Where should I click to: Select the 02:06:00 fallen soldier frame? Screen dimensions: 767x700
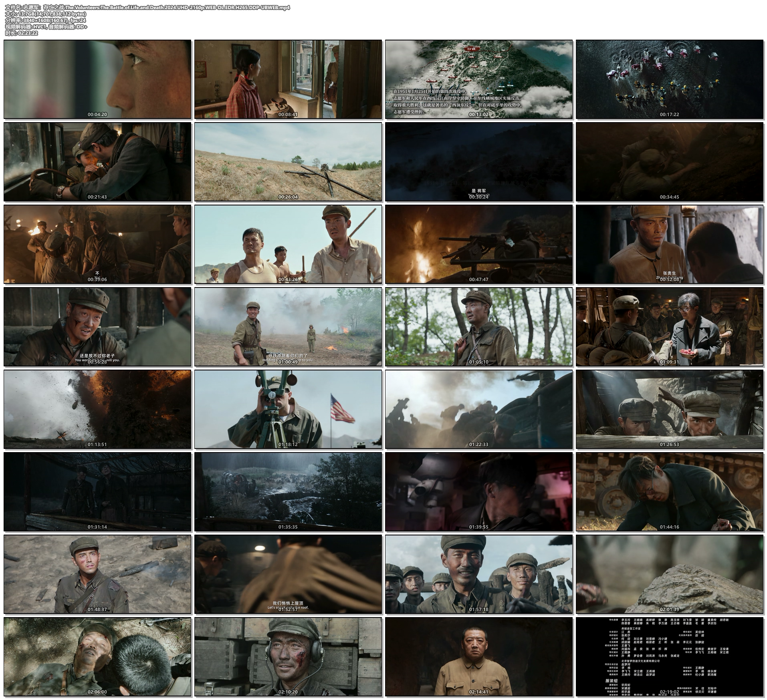97,657
